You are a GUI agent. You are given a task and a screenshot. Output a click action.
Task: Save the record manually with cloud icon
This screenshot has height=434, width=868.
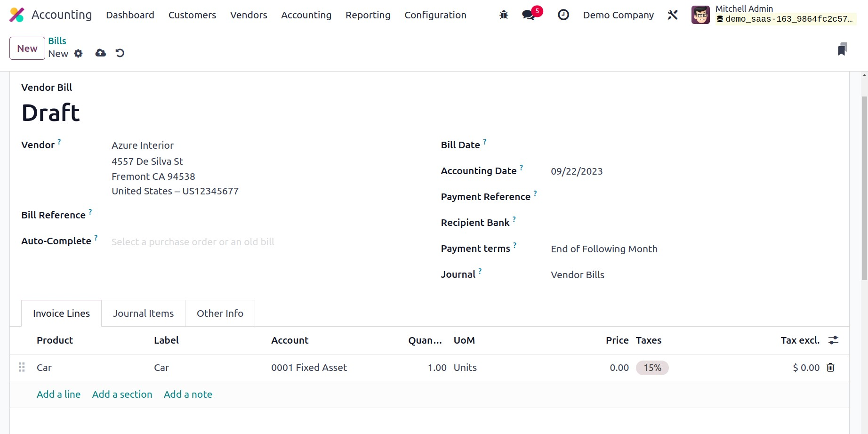pos(100,53)
